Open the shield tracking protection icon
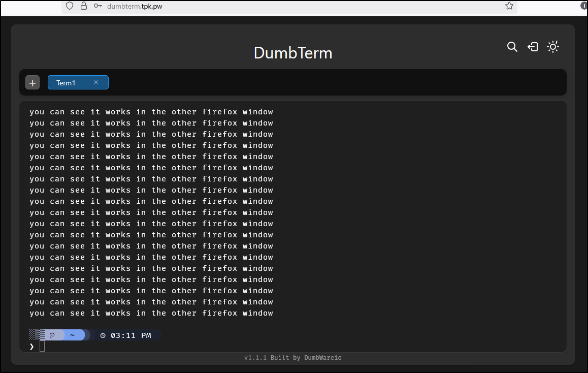The image size is (588, 373). [70, 6]
